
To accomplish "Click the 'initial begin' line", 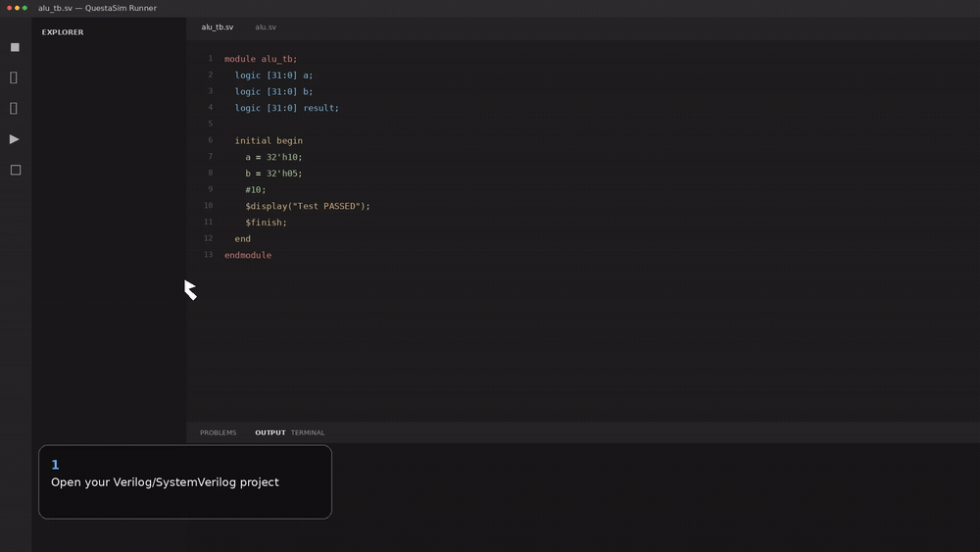I will click(269, 140).
